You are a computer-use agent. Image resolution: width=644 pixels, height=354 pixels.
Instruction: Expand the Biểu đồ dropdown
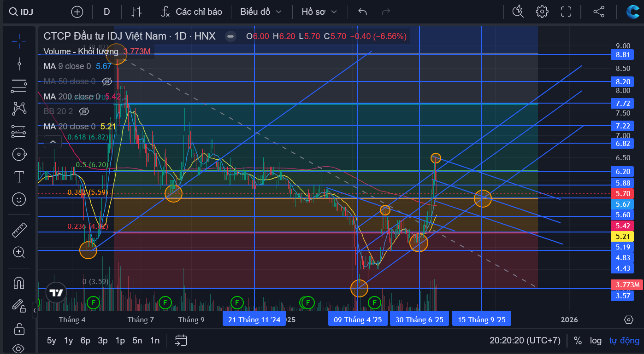coord(260,12)
